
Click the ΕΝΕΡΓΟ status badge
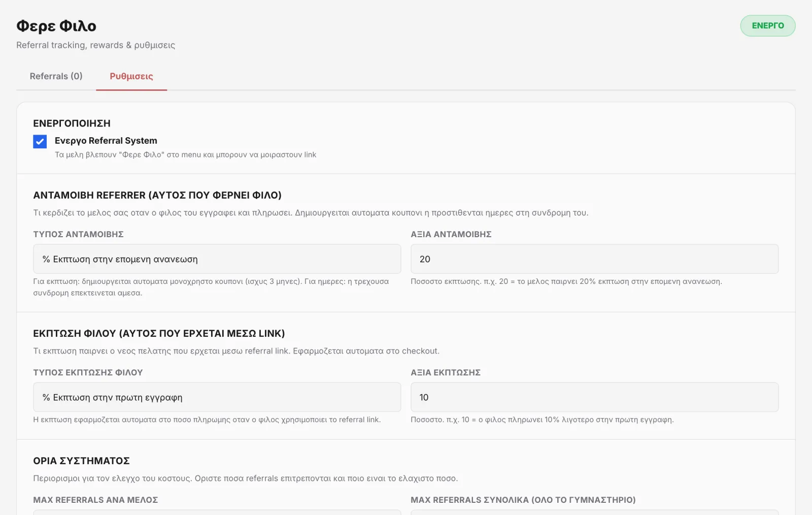coord(767,26)
